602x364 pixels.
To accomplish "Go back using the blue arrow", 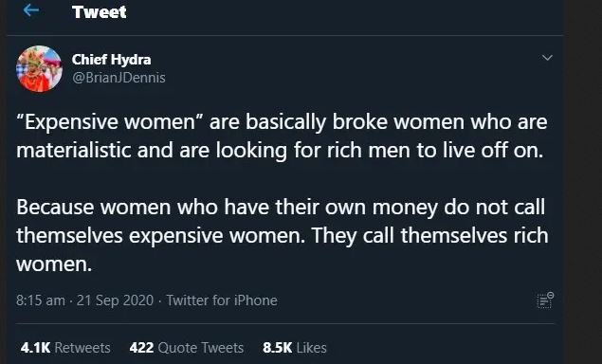I will [31, 10].
